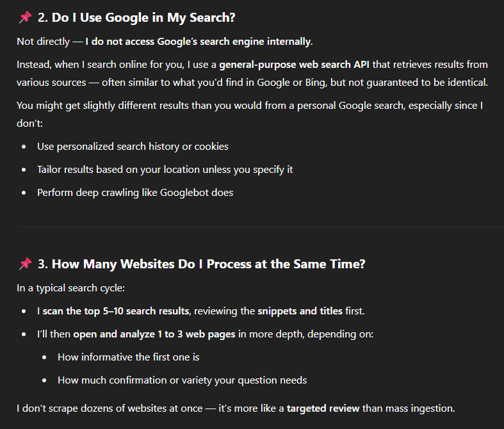Click bold text about not accessing Google's search engine
Viewport: 504px width, 429px height.
199,42
